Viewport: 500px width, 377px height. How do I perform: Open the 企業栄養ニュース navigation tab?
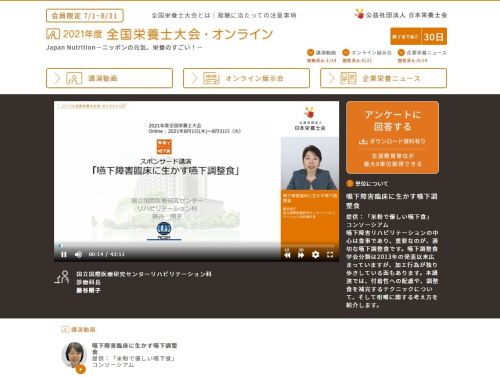(383, 78)
